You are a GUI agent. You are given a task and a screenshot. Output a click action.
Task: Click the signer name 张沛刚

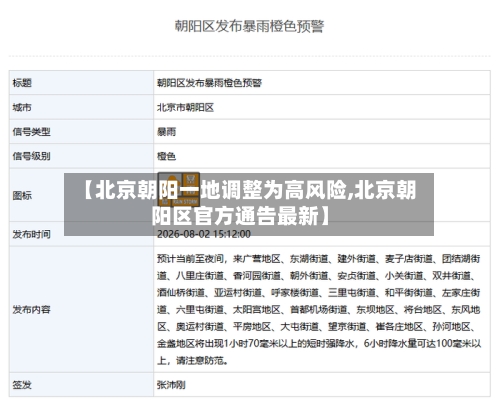click(171, 385)
